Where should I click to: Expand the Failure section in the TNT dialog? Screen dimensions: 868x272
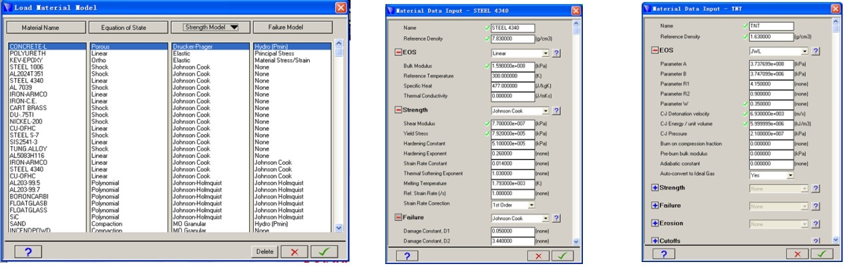click(655, 206)
